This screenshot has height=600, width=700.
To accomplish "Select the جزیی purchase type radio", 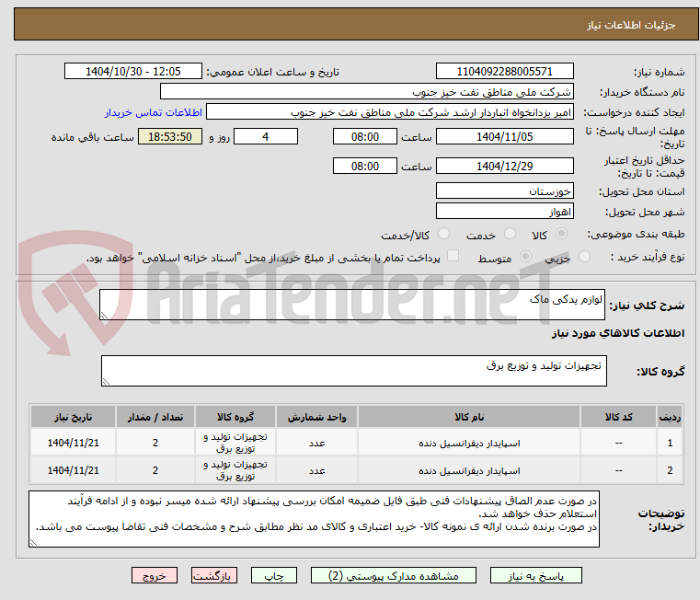I will point(584,257).
